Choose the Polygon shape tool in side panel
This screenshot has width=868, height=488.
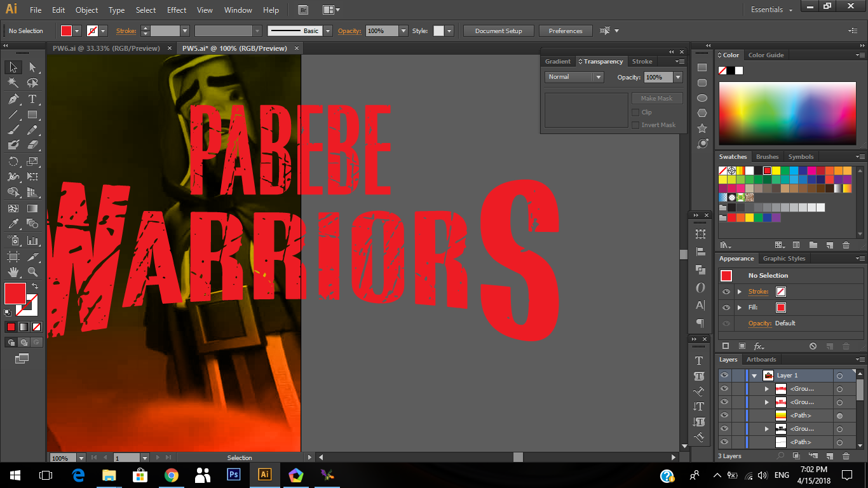point(702,113)
